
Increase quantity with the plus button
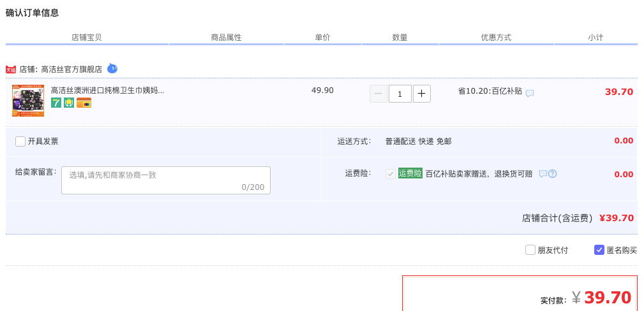[x=421, y=94]
